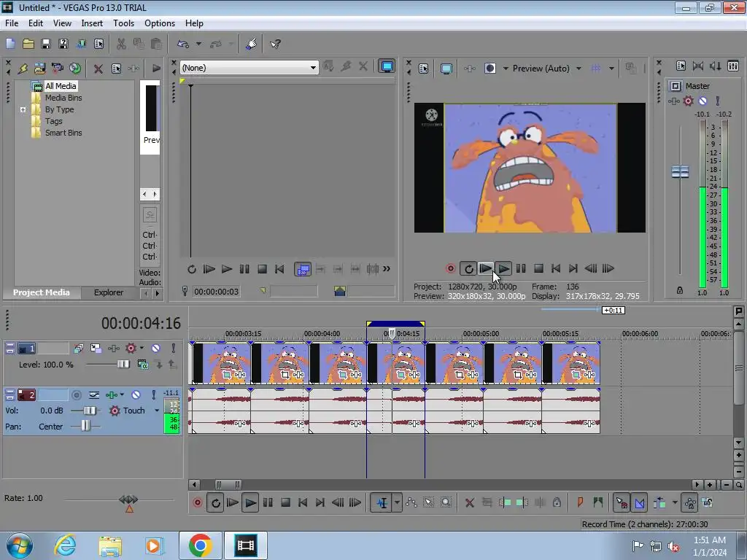Click the timeline Play button
747x560 pixels.
click(x=250, y=502)
